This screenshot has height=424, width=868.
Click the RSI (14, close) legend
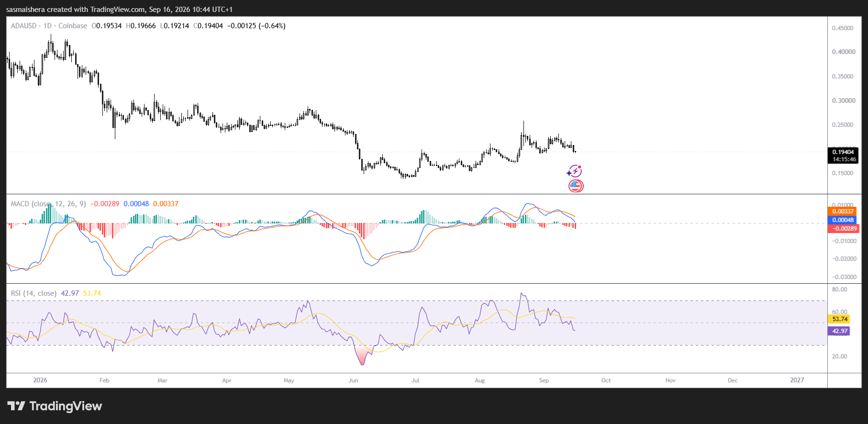[x=33, y=293]
